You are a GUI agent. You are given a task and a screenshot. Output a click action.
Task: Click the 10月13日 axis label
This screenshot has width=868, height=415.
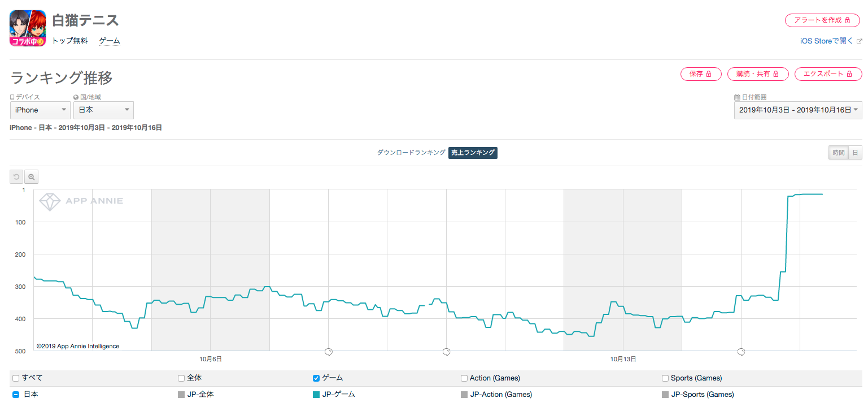pos(623,359)
